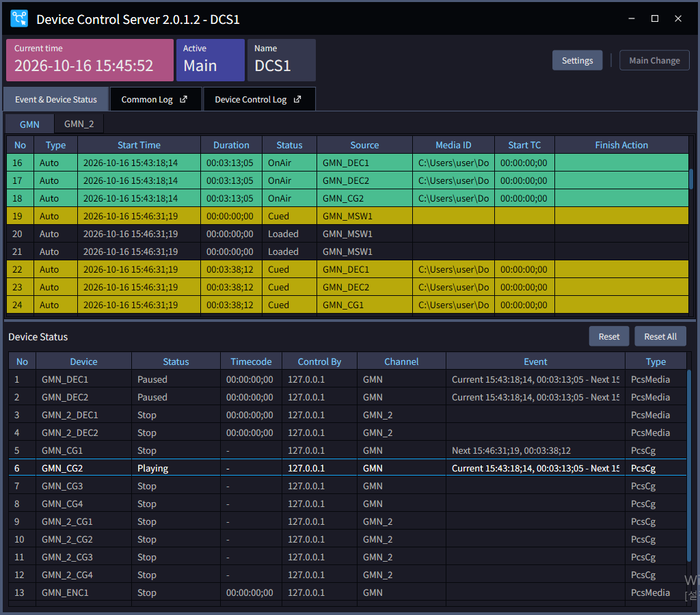Click the event Duration column header
This screenshot has height=615, width=700.
tap(231, 145)
